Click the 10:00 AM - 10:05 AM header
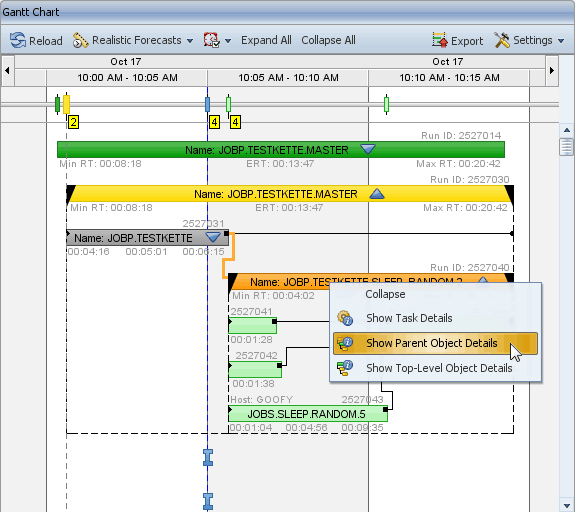The width and height of the screenshot is (575, 512). tap(127, 78)
